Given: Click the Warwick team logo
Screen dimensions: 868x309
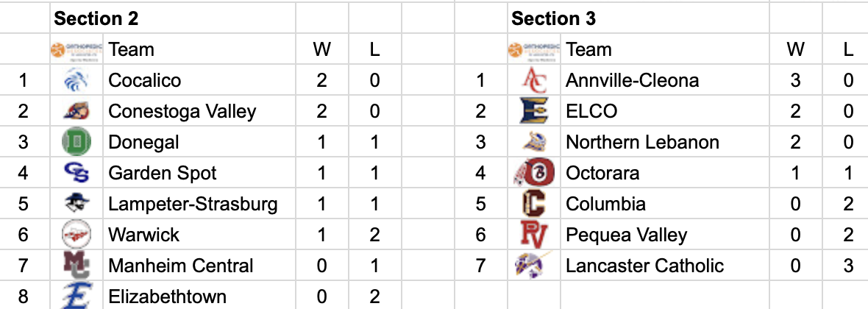Looking at the screenshot, I should [77, 235].
